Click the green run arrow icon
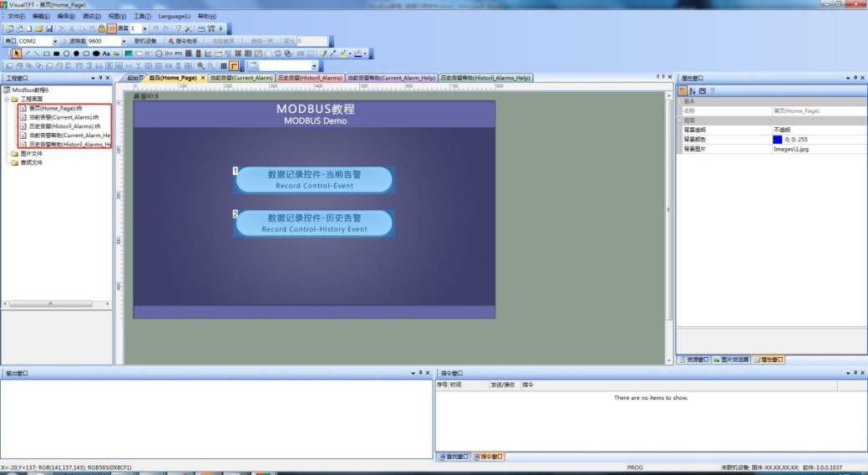This screenshot has height=475, width=868. (221, 28)
